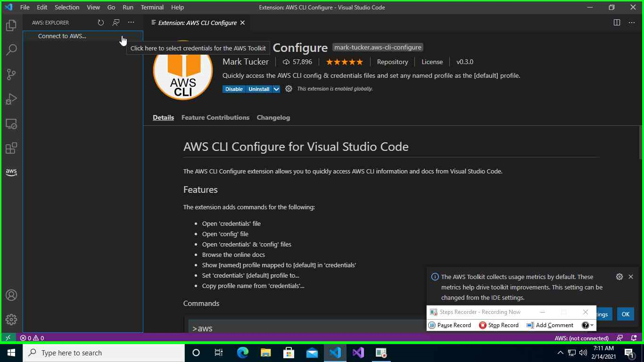Disable the AWS CLI Configure extension
644x362 pixels.
234,89
